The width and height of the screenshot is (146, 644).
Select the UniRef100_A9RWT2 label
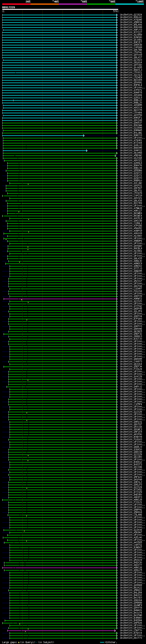tap(131, 299)
